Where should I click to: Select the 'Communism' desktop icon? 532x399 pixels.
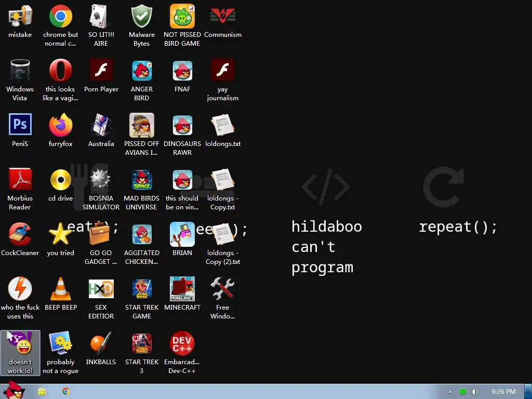pos(222,16)
